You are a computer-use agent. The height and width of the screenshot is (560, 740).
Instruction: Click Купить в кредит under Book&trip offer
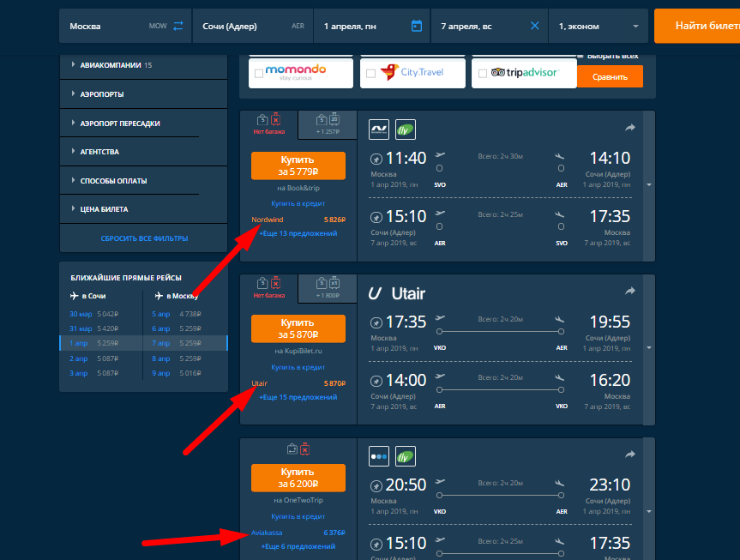point(298,203)
